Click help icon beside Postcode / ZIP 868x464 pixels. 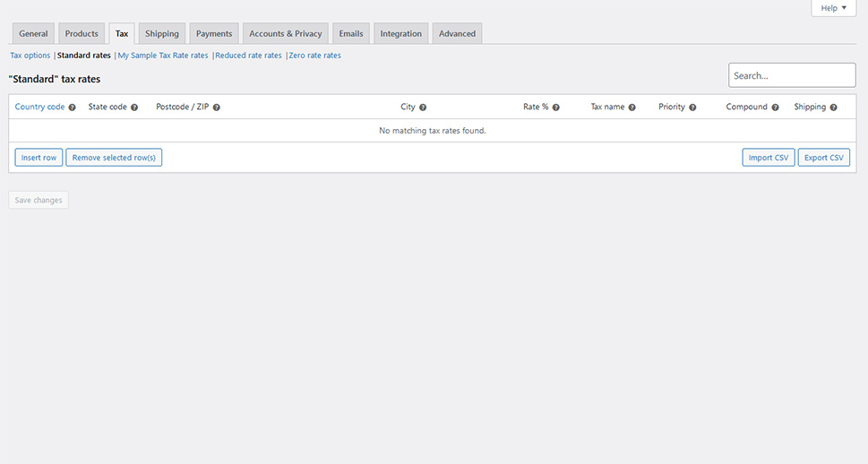point(217,107)
